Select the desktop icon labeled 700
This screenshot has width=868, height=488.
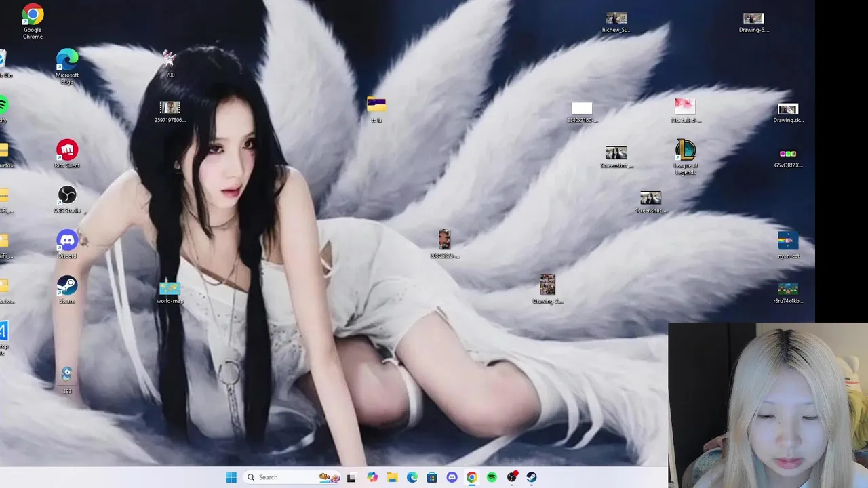tap(170, 64)
